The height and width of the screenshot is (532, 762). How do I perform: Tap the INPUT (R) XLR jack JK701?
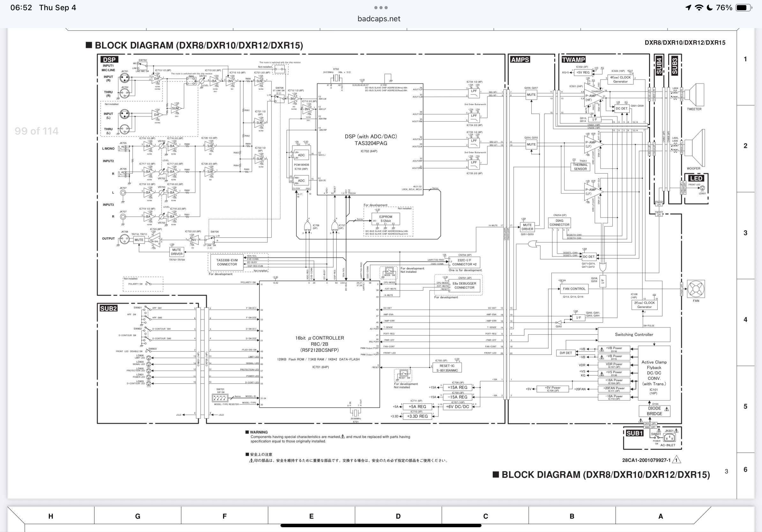tap(124, 78)
